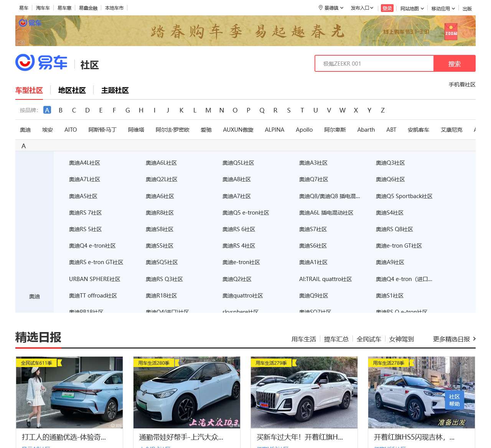
Task: Select brand letter M filter
Action: point(208,110)
